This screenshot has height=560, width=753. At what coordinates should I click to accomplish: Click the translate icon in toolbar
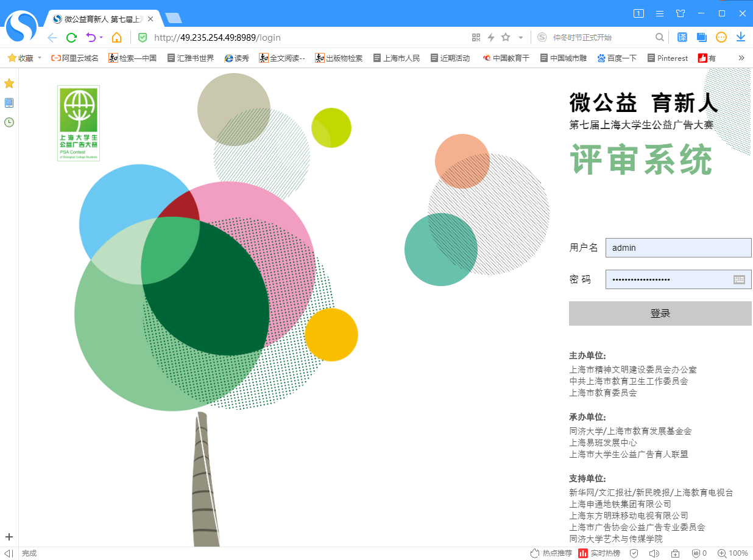coord(682,38)
